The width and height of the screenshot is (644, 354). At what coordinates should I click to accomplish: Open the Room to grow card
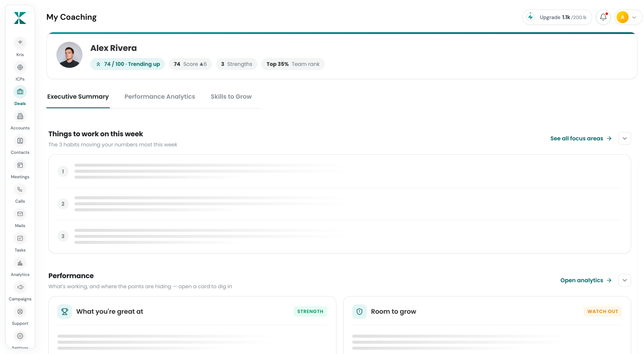tap(487, 325)
